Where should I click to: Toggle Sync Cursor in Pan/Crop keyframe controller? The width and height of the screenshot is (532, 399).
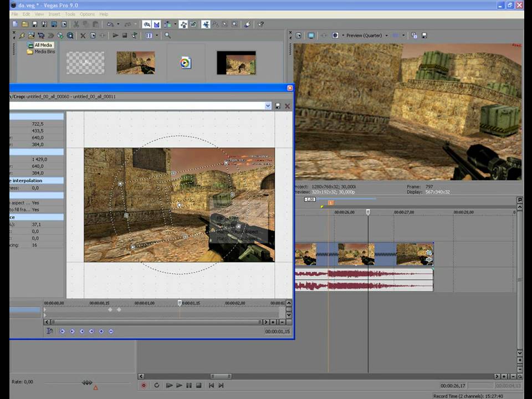(50, 331)
